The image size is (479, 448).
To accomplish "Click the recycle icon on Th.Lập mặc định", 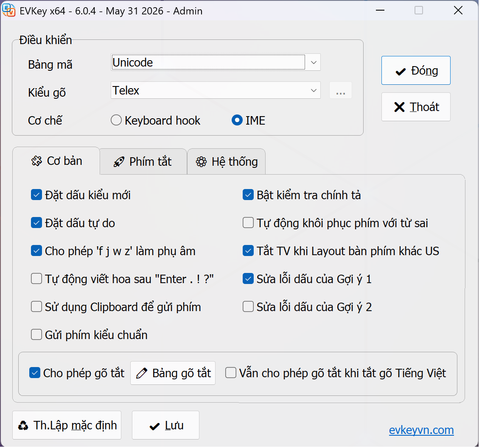I will point(23,426).
